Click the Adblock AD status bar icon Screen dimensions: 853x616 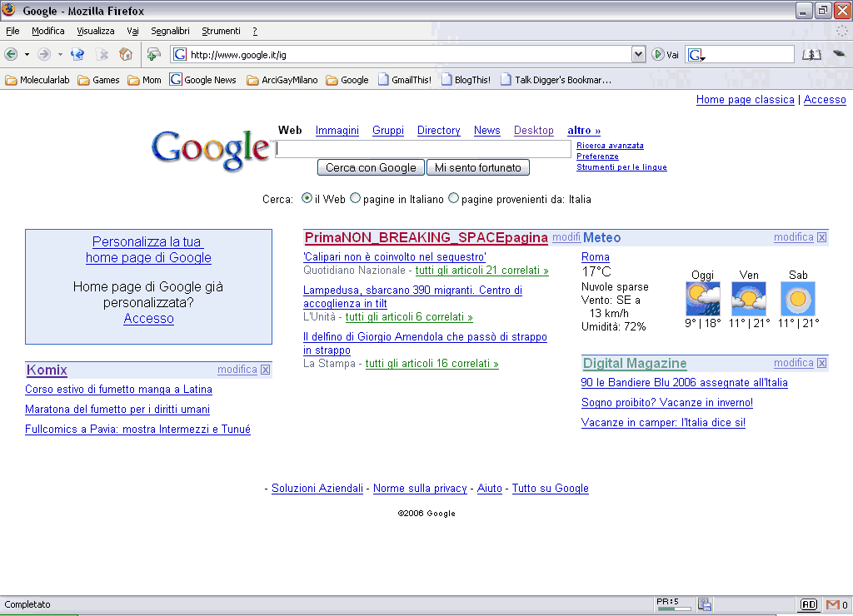pyautogui.click(x=809, y=604)
